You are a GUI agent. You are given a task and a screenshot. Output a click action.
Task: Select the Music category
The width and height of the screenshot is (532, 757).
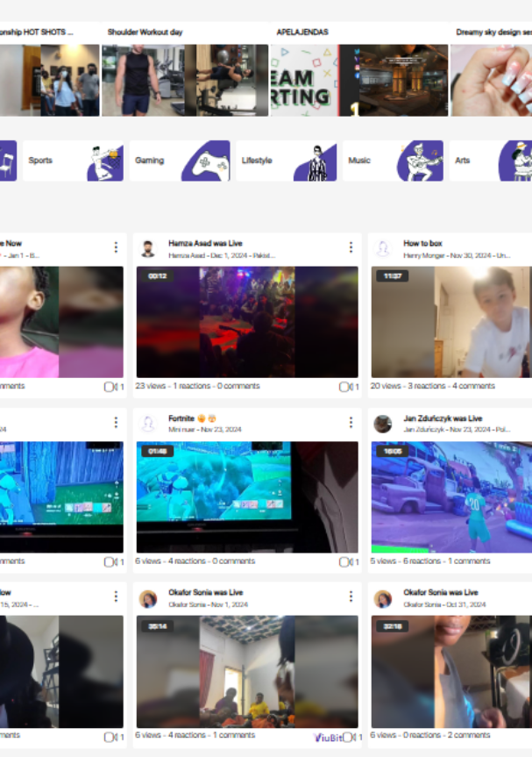tap(393, 161)
